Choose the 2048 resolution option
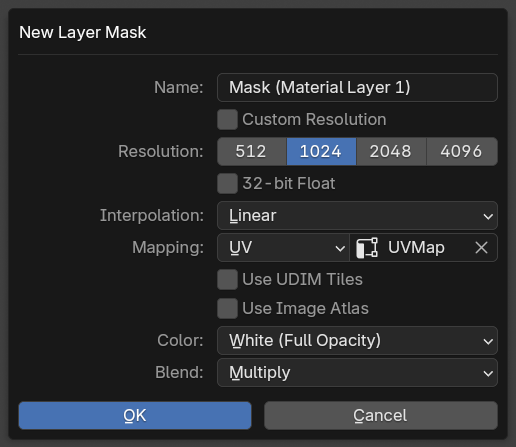This screenshot has width=516, height=447. (391, 151)
